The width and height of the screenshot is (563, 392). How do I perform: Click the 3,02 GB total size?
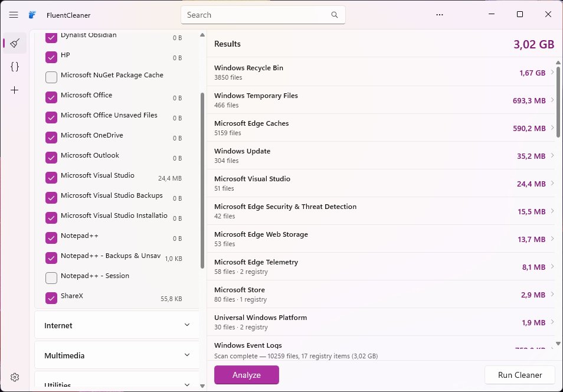533,44
